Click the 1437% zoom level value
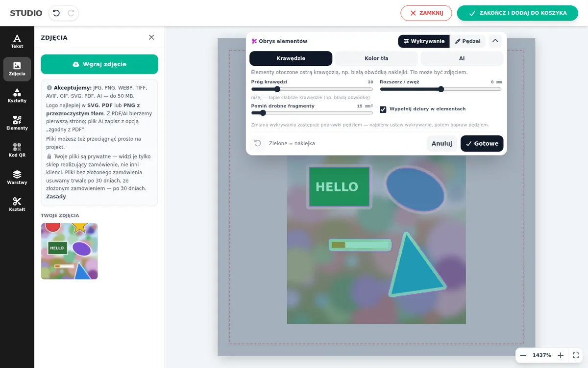 [542, 355]
